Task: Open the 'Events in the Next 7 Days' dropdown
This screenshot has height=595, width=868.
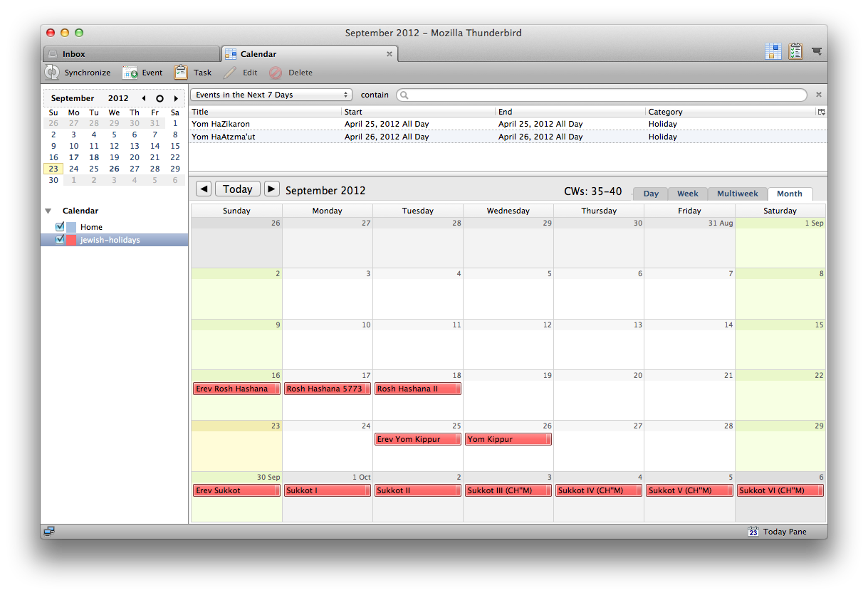Action: pyautogui.click(x=271, y=95)
